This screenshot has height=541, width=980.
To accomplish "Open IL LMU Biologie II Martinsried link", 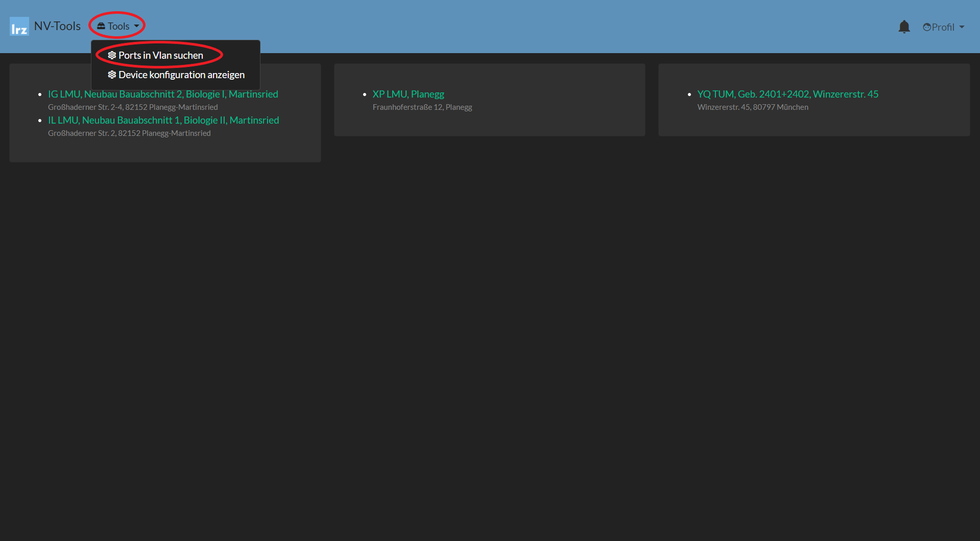I will [x=163, y=120].
